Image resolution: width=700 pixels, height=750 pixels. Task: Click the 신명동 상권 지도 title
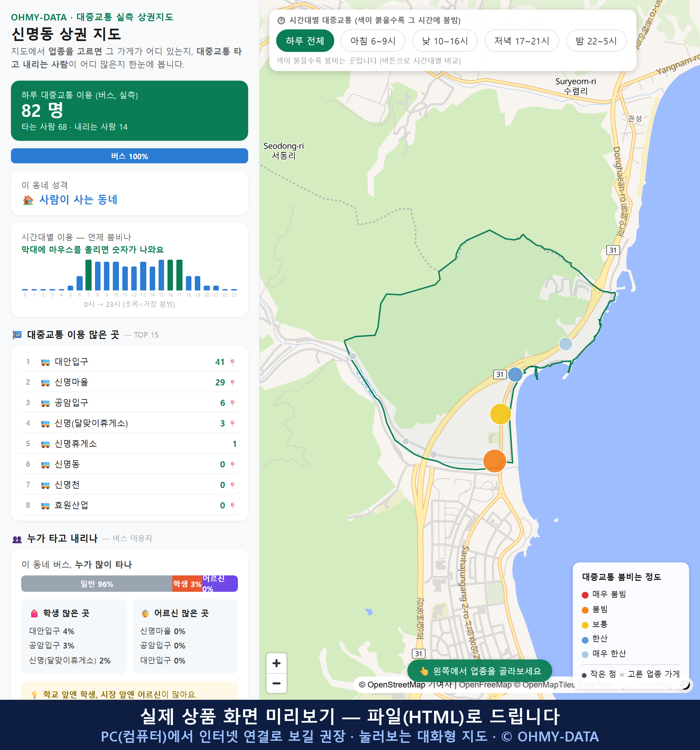pos(66,34)
